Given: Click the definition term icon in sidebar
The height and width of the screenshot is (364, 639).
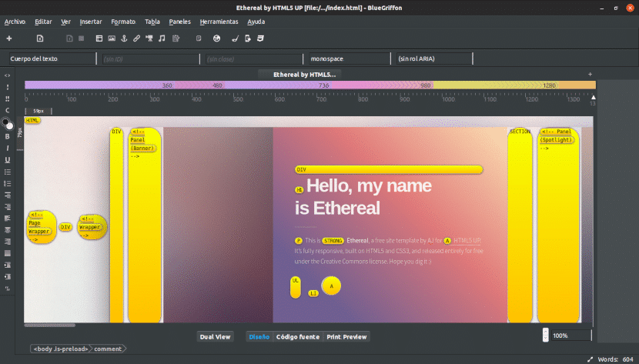Looking at the screenshot, I should click(x=8, y=195).
